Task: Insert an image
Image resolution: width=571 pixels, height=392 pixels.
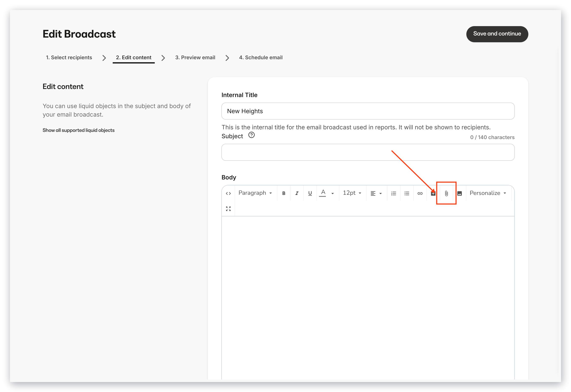Action: (x=460, y=193)
